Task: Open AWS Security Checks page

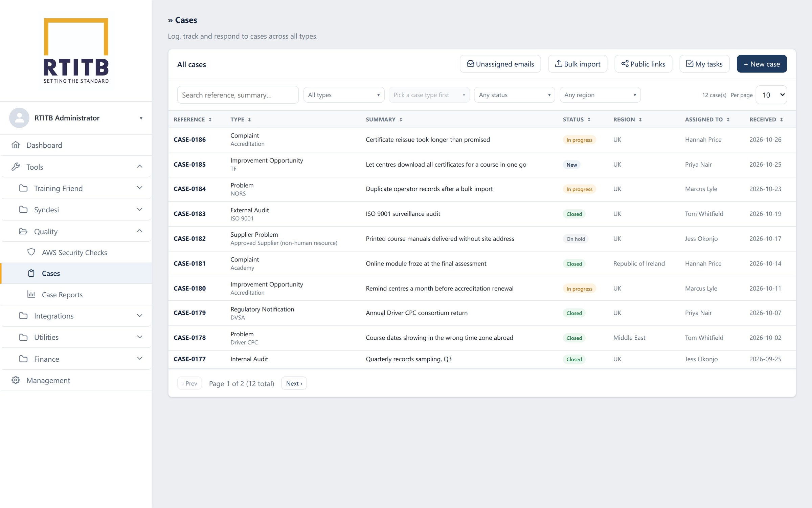Action: click(76, 252)
